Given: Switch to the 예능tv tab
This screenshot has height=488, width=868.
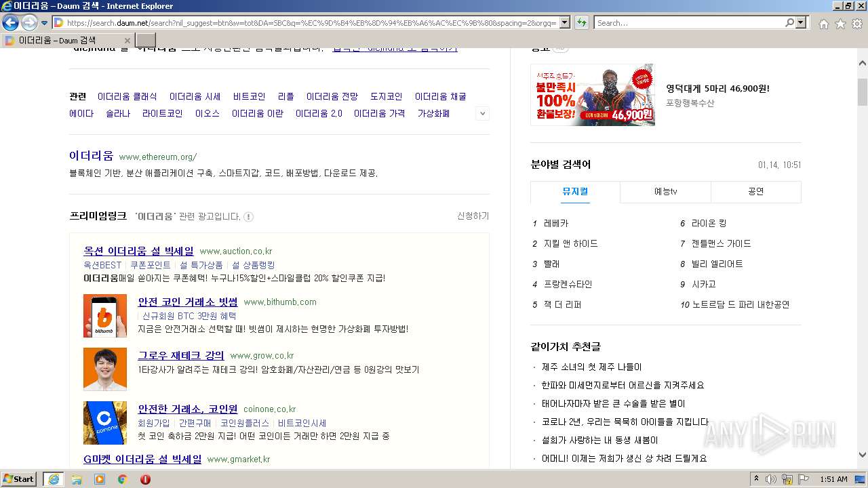Looking at the screenshot, I should (x=665, y=192).
